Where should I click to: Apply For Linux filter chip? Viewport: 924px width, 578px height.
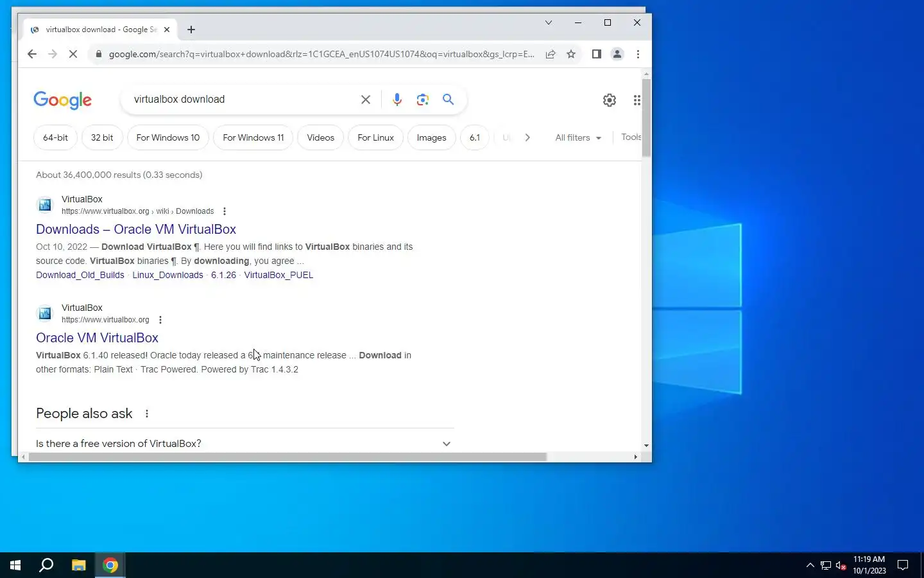coord(375,137)
